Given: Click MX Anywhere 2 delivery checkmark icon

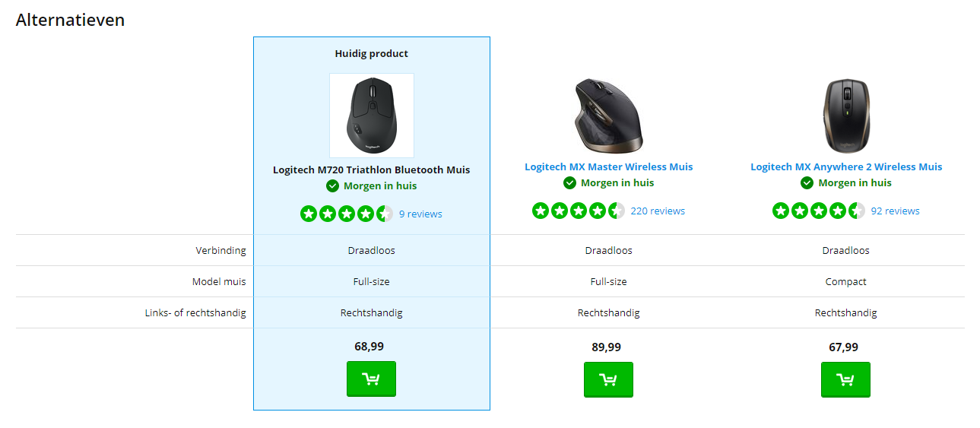Looking at the screenshot, I should [x=807, y=182].
